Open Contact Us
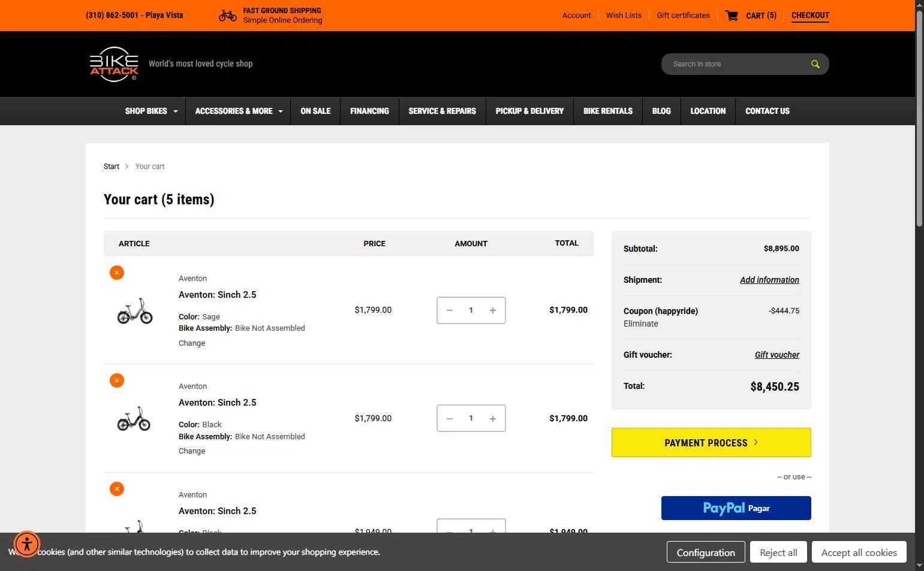Image resolution: width=924 pixels, height=571 pixels. [x=768, y=111]
